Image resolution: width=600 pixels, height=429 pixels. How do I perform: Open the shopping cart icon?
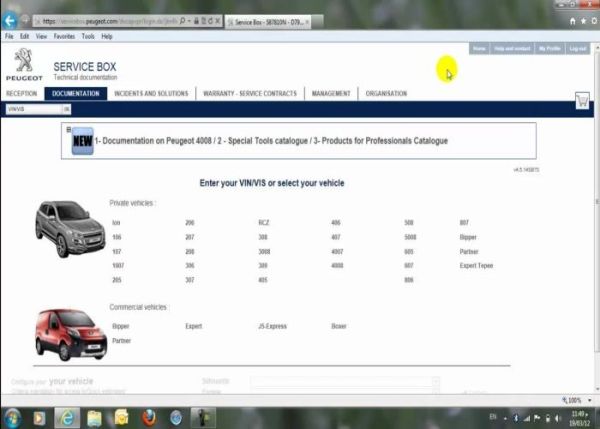(582, 101)
